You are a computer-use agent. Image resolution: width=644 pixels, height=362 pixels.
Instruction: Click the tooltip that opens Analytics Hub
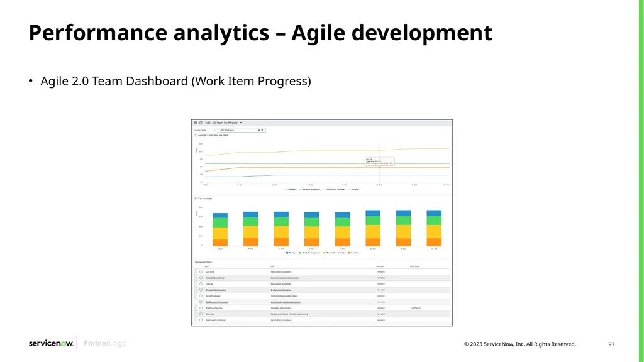(379, 162)
